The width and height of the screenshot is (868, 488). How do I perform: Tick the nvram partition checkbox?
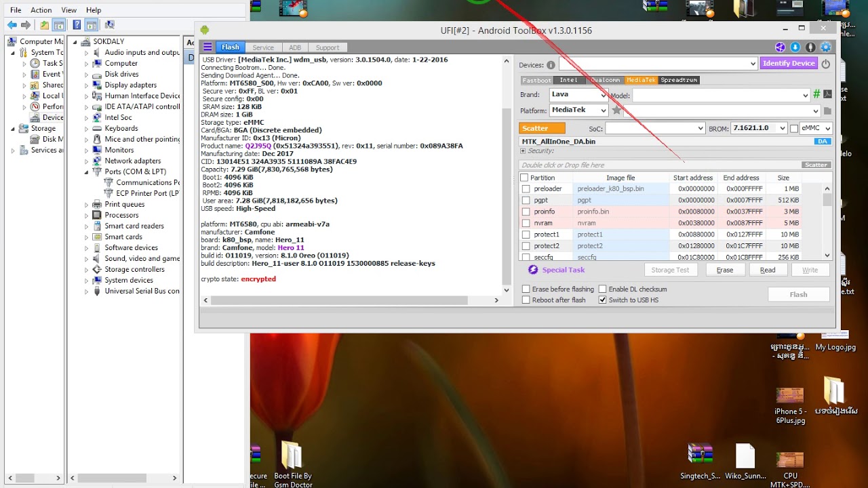click(526, 224)
